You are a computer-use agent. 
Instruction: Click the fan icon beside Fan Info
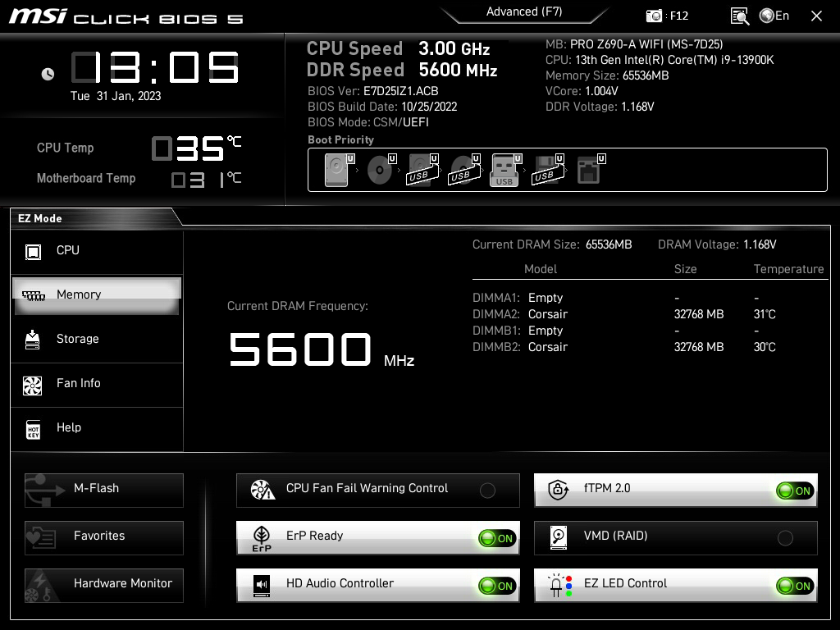(33, 386)
